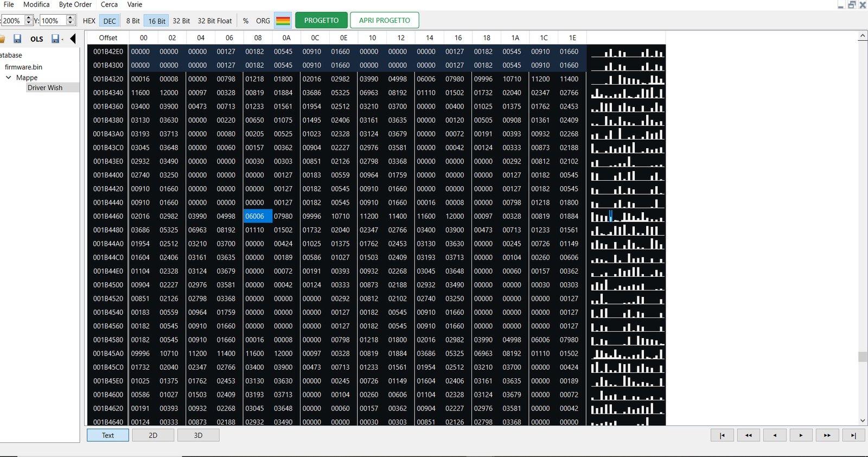Viewport: 868px width, 457px height.
Task: Collapse the Mappe tree node
Action: click(8, 78)
